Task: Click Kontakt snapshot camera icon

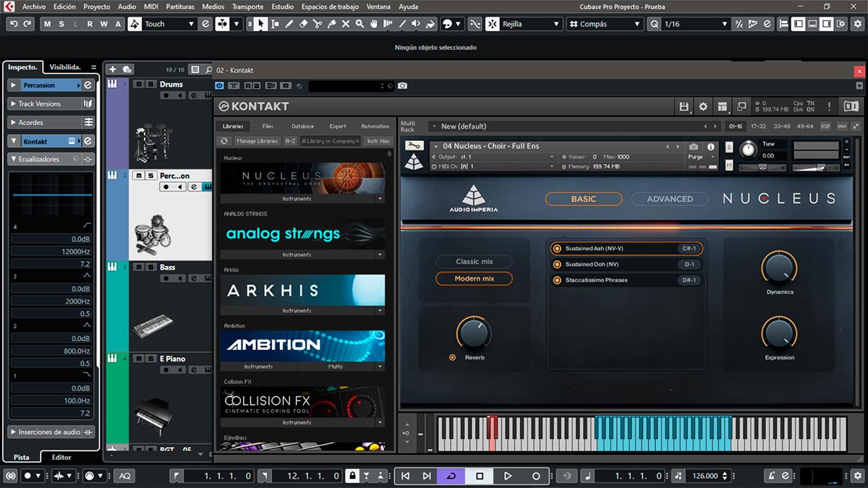Action: 694,146
